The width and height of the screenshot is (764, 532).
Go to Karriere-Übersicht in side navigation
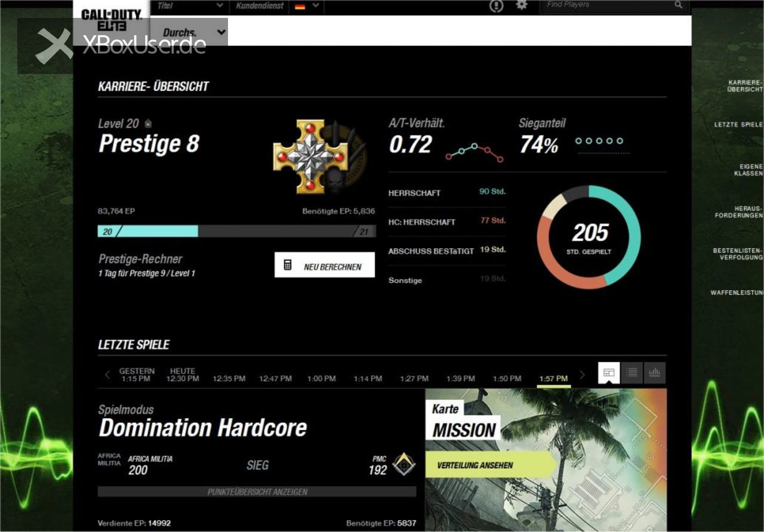pos(744,85)
